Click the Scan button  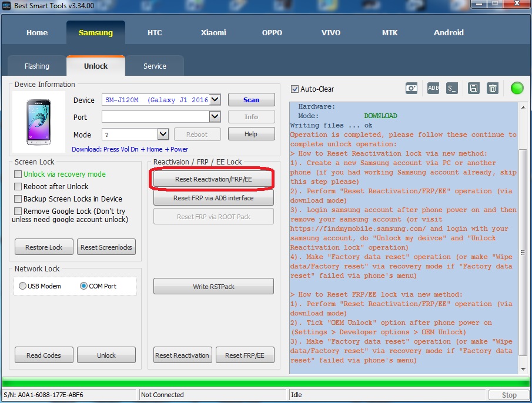pos(251,100)
